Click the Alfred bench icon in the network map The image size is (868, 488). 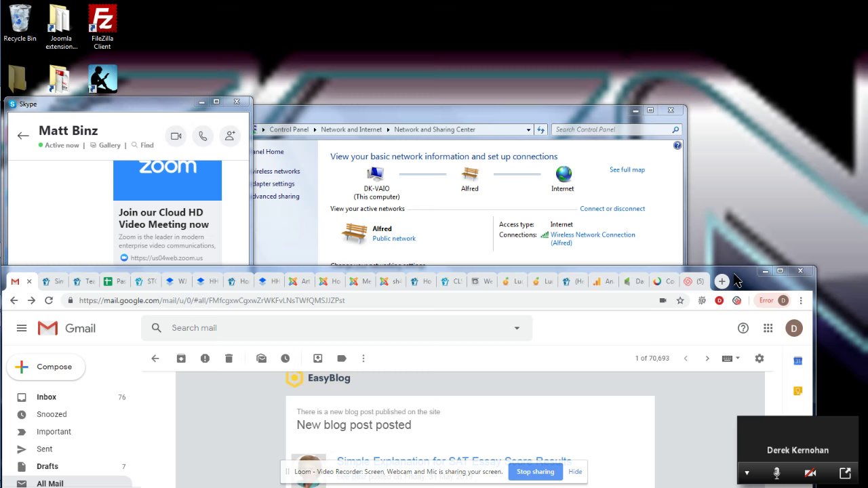coord(470,174)
